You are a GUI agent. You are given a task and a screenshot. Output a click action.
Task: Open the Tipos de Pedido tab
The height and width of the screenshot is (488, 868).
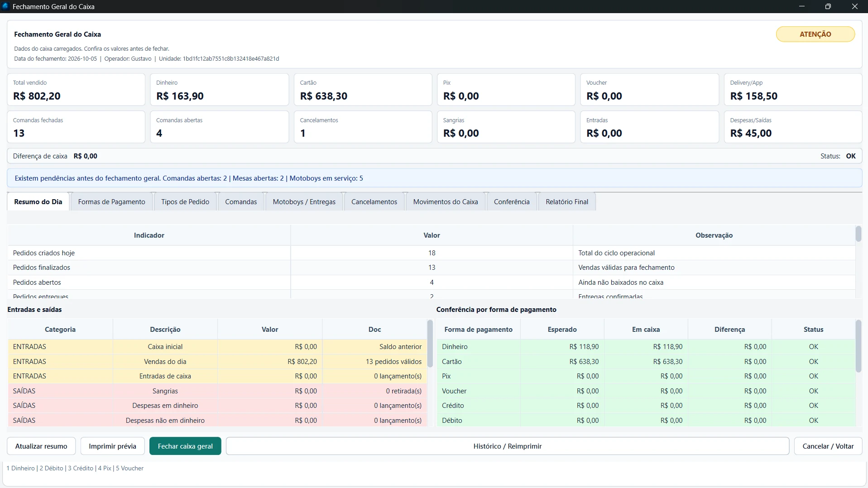pos(185,202)
